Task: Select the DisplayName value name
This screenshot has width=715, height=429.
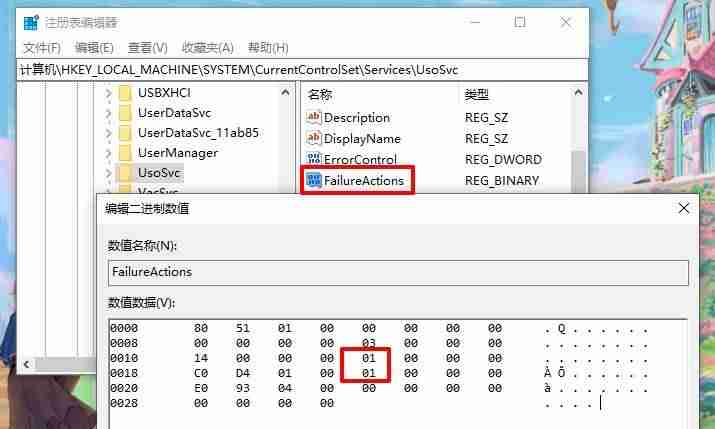Action: click(x=362, y=139)
